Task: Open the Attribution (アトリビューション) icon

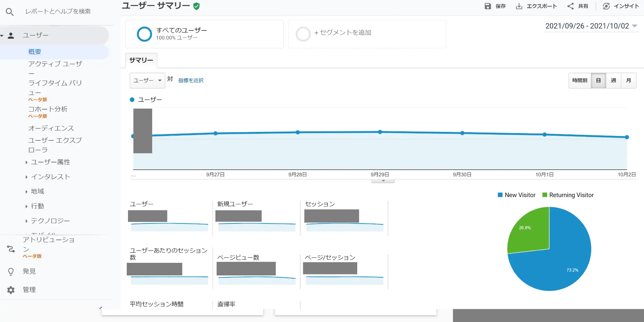Action: 11,249
